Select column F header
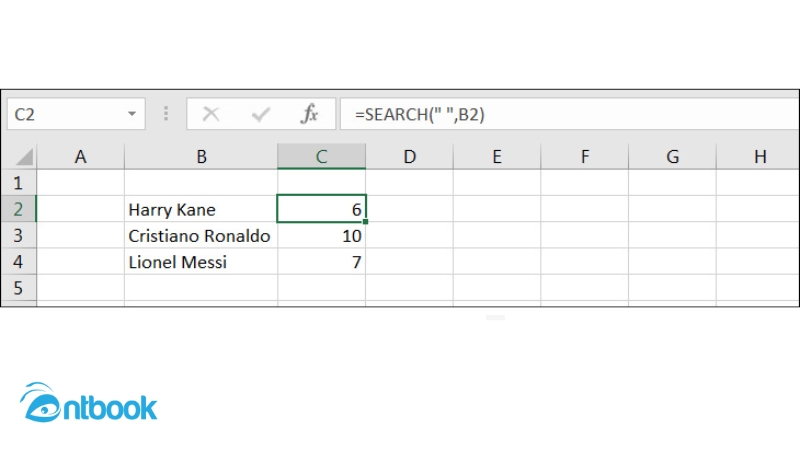Image resolution: width=800 pixels, height=450 pixels. (x=585, y=157)
